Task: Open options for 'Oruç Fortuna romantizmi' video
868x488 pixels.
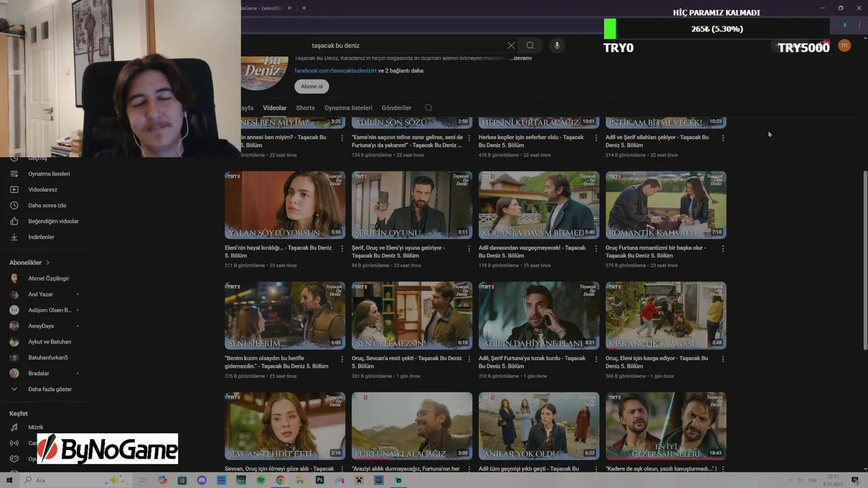Action: pos(723,249)
